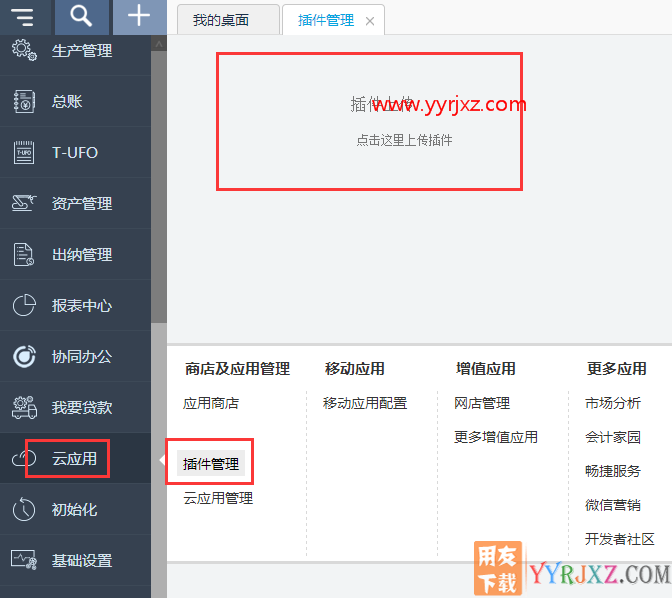The image size is (672, 598).
Task: Open 出纳管理 in sidebar
Action: (x=82, y=255)
